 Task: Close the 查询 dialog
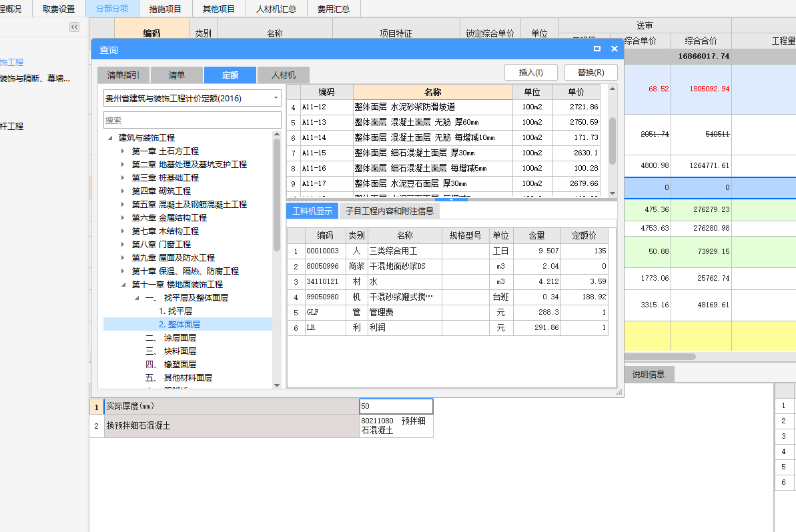pos(615,49)
